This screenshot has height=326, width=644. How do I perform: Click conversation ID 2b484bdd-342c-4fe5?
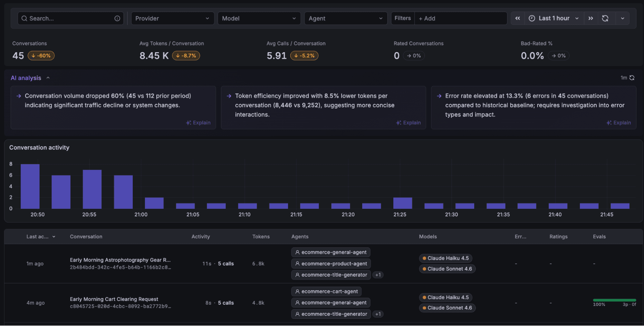pos(120,267)
